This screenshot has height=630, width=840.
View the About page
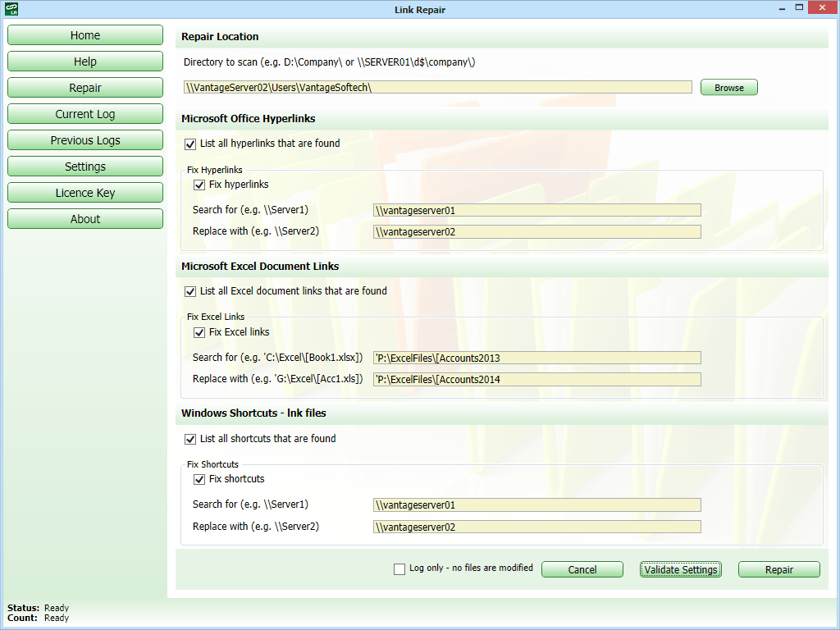point(84,218)
